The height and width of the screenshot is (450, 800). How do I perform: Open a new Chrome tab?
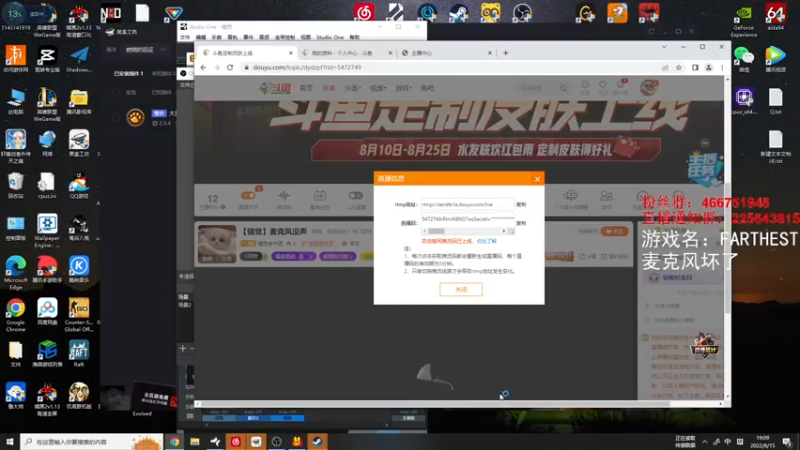pyautogui.click(x=506, y=53)
